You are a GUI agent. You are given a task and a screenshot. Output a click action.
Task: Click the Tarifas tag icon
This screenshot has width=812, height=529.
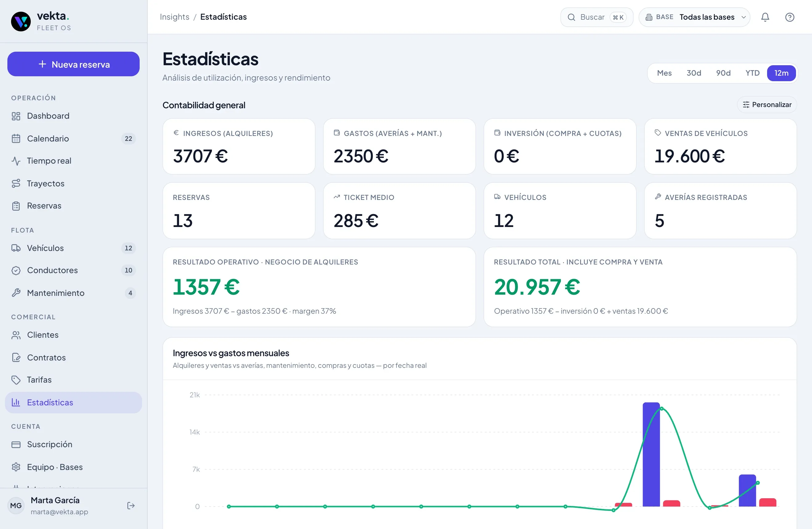pyautogui.click(x=16, y=380)
